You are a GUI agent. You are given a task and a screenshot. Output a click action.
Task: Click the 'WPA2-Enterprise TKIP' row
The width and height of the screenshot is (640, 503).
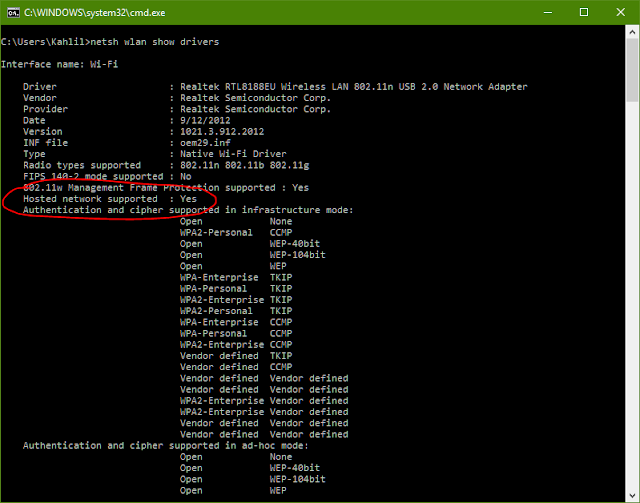tap(236, 300)
